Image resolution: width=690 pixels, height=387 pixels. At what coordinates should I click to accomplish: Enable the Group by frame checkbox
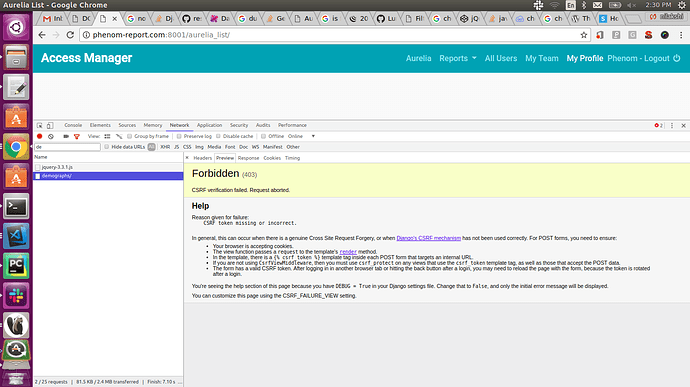coord(130,136)
